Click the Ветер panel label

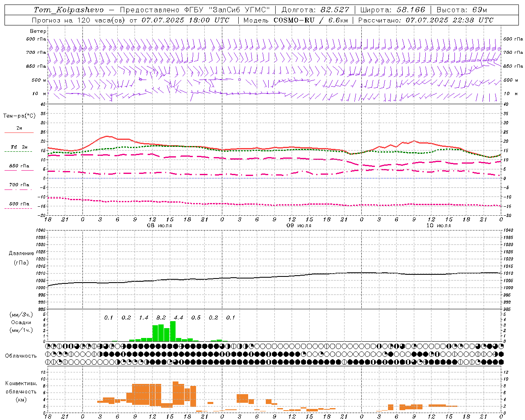click(x=38, y=31)
